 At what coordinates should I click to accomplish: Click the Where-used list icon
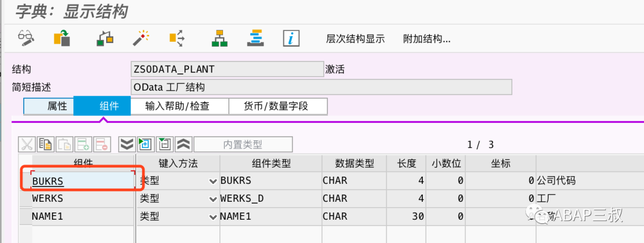pos(177,38)
